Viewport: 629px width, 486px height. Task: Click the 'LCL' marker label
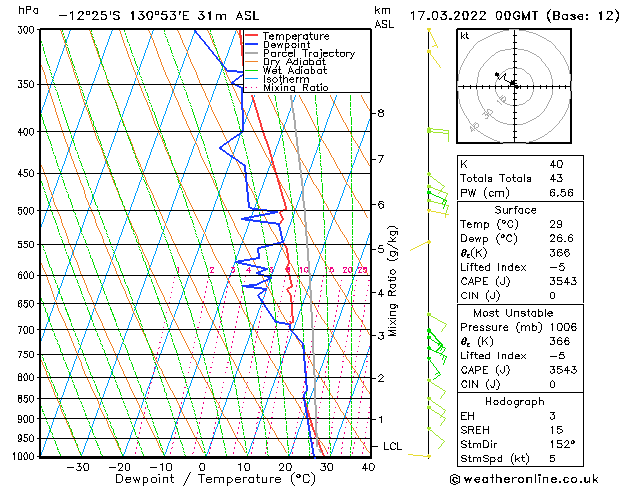tap(392, 446)
